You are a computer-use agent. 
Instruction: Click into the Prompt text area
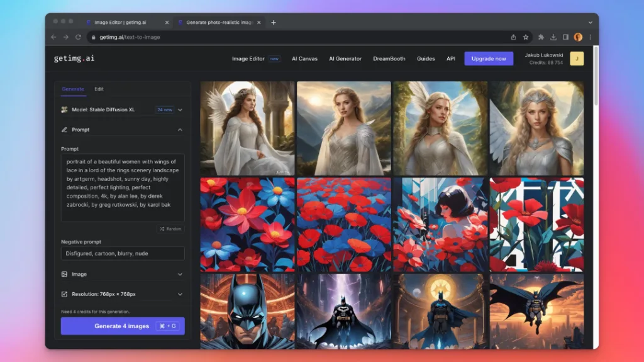point(123,187)
